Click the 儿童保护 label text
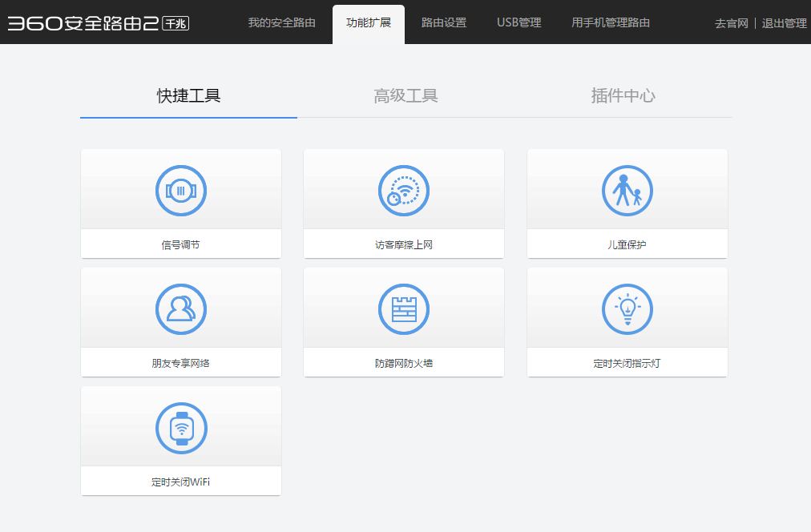 click(x=627, y=244)
